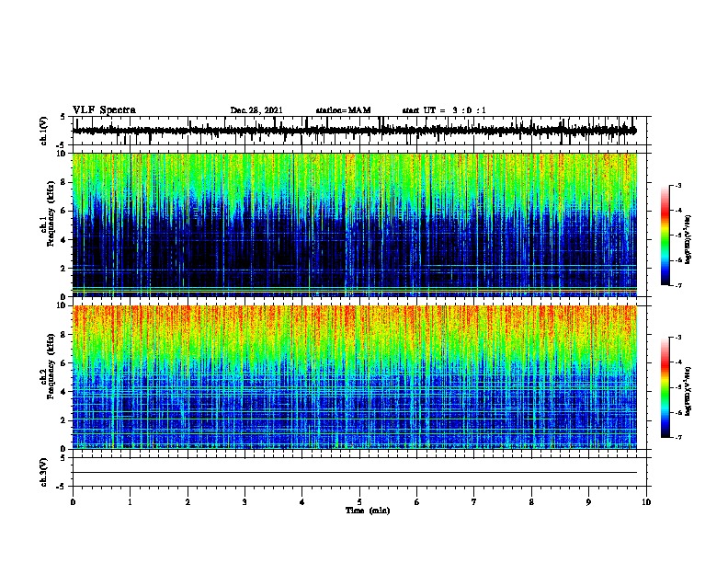Click time axis tick label "0"
The width and height of the screenshot is (728, 563).
click(73, 502)
